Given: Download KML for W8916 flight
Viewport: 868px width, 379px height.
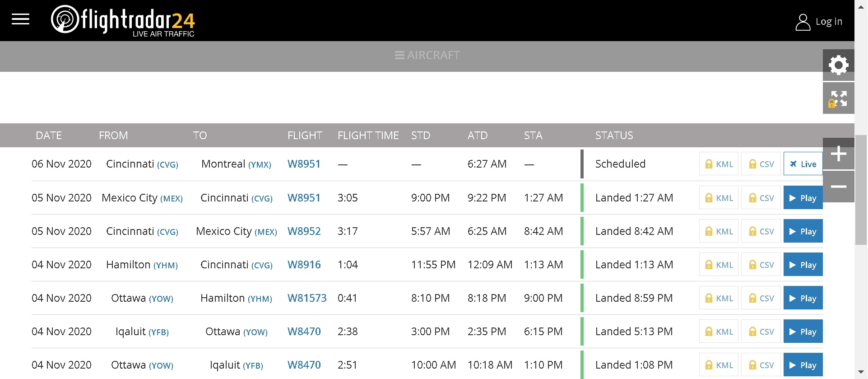Looking at the screenshot, I should point(719,264).
